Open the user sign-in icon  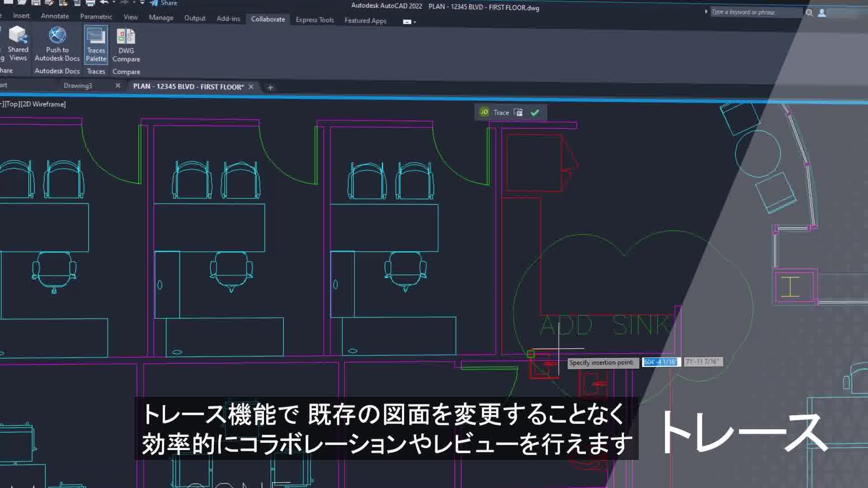coord(822,13)
